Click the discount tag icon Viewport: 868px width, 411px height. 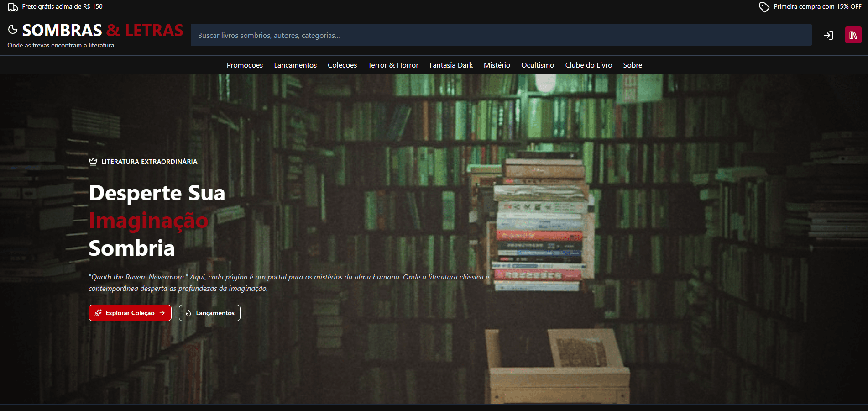(764, 7)
